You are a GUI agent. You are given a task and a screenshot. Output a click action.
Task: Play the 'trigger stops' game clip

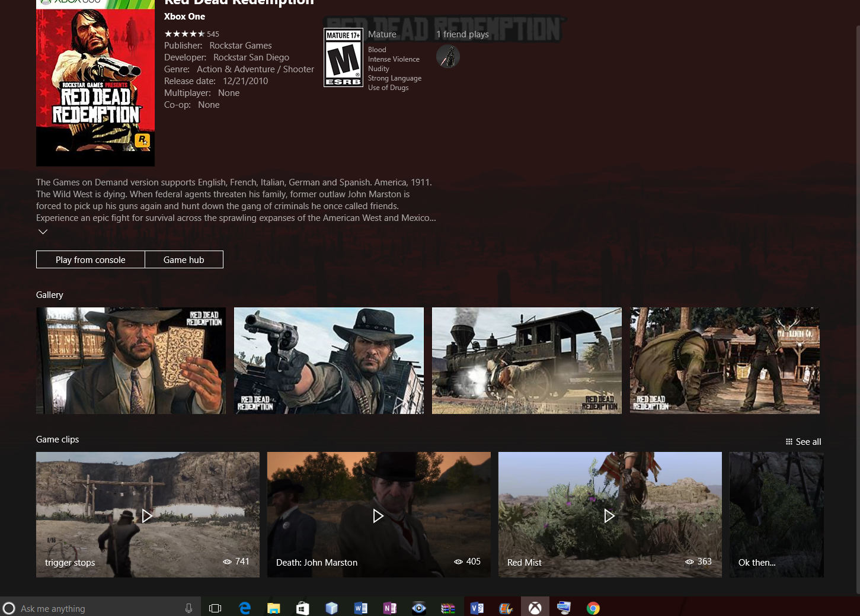148,515
